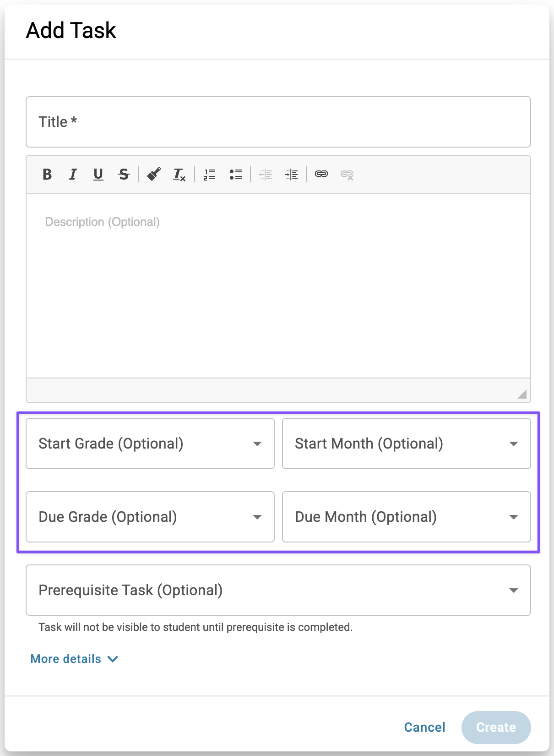The height and width of the screenshot is (756, 554).
Task: Open the Due Grade dropdown
Action: tap(150, 517)
